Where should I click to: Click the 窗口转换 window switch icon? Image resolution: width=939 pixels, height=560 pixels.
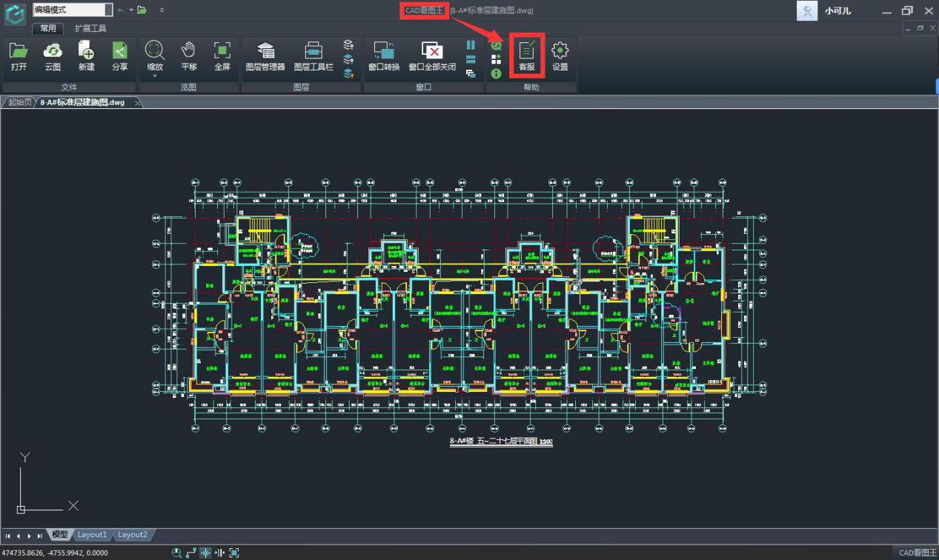pyautogui.click(x=383, y=56)
